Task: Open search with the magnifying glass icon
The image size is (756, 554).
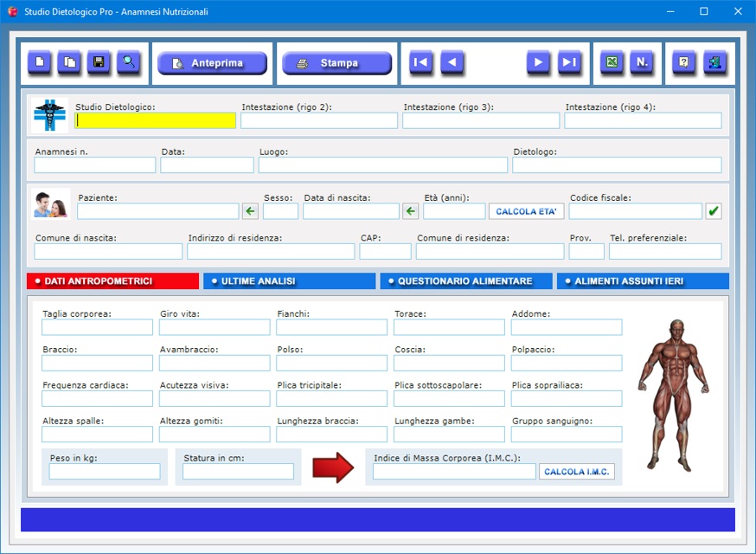Action: tap(129, 62)
